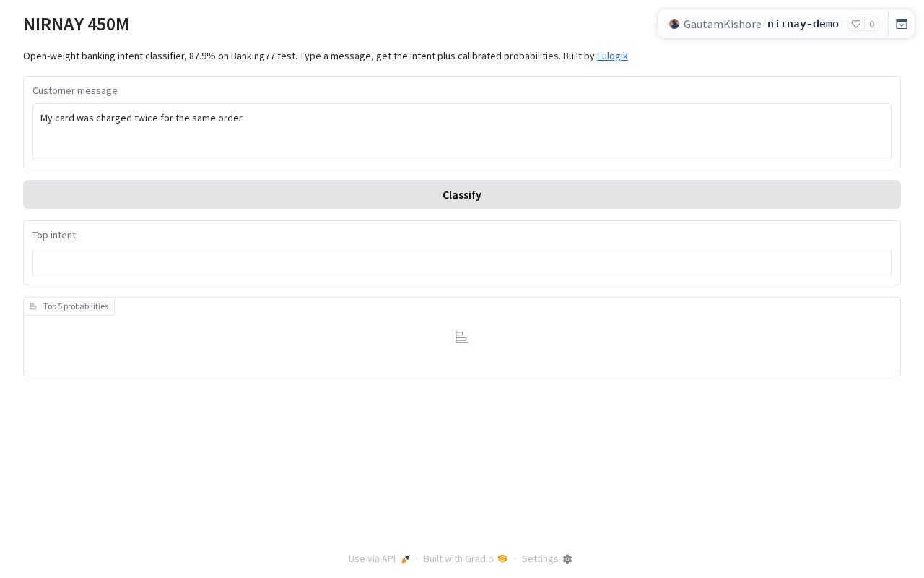Click the Top 5 probabilities label icon
Viewport: 924px width, 578px height.
[x=33, y=306]
